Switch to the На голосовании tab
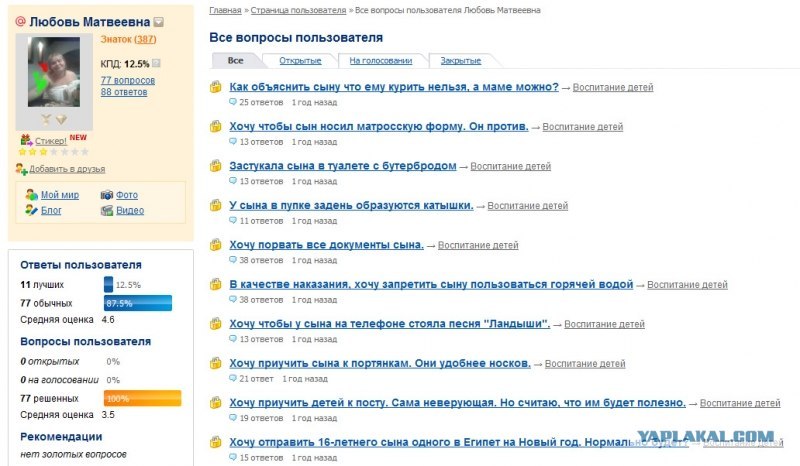 tap(381, 60)
